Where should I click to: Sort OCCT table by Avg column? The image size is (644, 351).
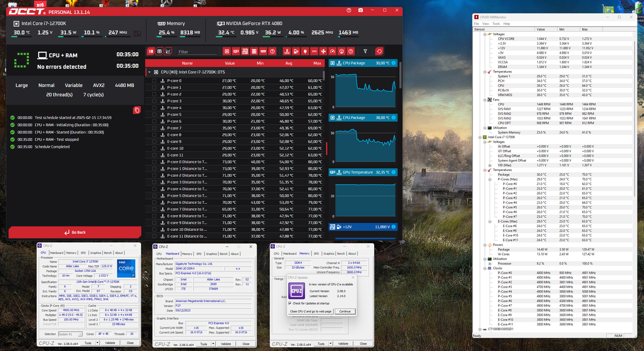pyautogui.click(x=288, y=63)
